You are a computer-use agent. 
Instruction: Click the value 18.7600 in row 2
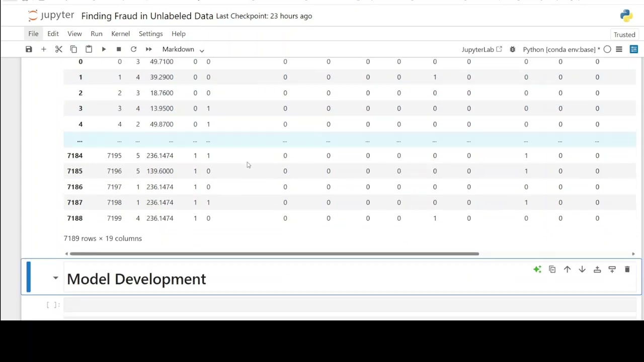point(162,93)
